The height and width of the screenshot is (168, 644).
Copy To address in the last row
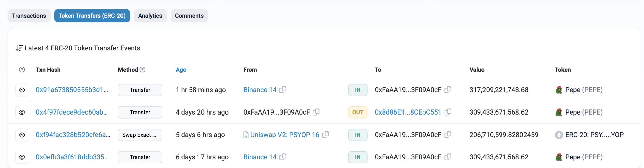pyautogui.click(x=448, y=157)
